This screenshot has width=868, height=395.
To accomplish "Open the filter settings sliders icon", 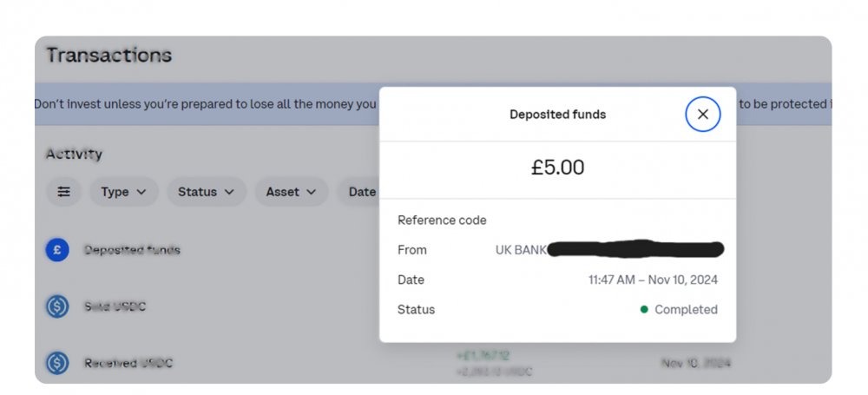I will coord(63,192).
